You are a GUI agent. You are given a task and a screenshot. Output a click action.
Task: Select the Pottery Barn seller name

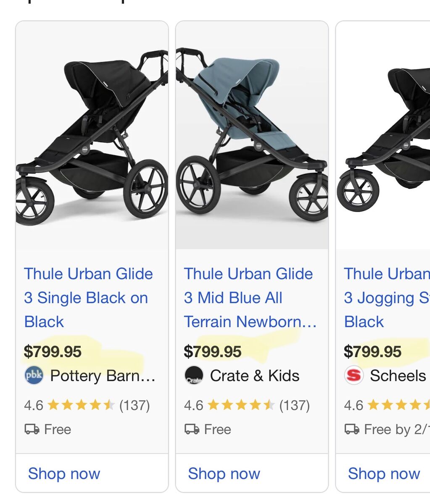tap(103, 375)
